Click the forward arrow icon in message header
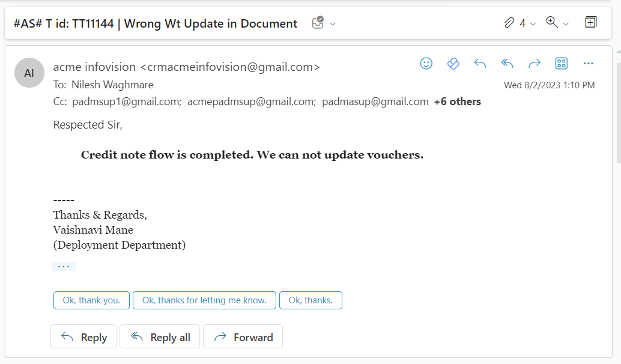This screenshot has height=364, width=621. click(x=535, y=64)
